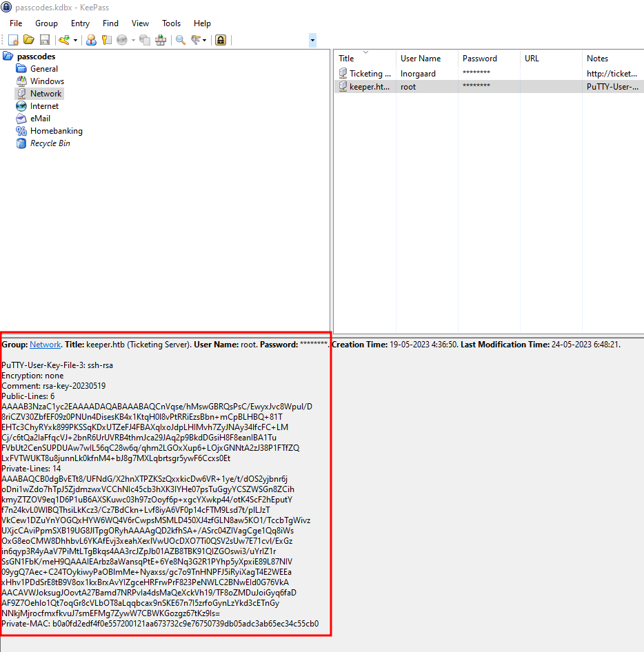This screenshot has width=644, height=652.
Task: Click the Open database folder icon
Action: coord(29,40)
